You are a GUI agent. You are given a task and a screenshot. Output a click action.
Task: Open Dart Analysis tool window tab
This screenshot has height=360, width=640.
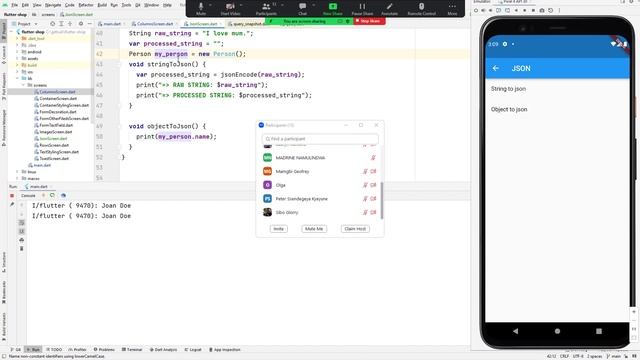[x=163, y=350]
